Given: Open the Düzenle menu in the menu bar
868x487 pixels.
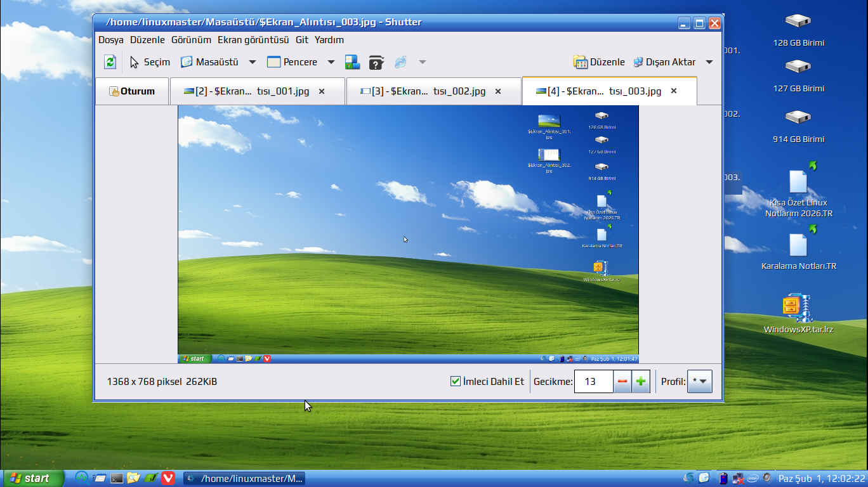Looking at the screenshot, I should pos(147,40).
